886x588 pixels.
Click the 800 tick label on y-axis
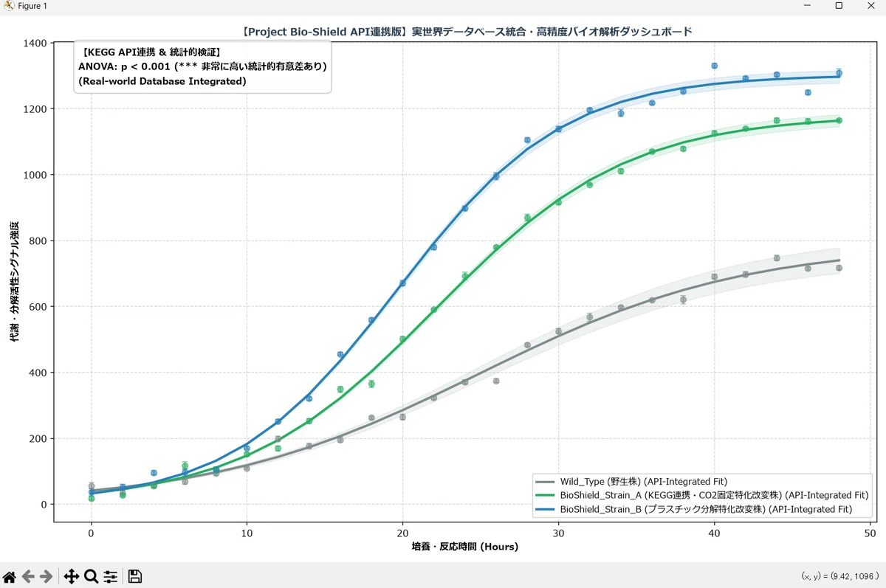coord(40,241)
